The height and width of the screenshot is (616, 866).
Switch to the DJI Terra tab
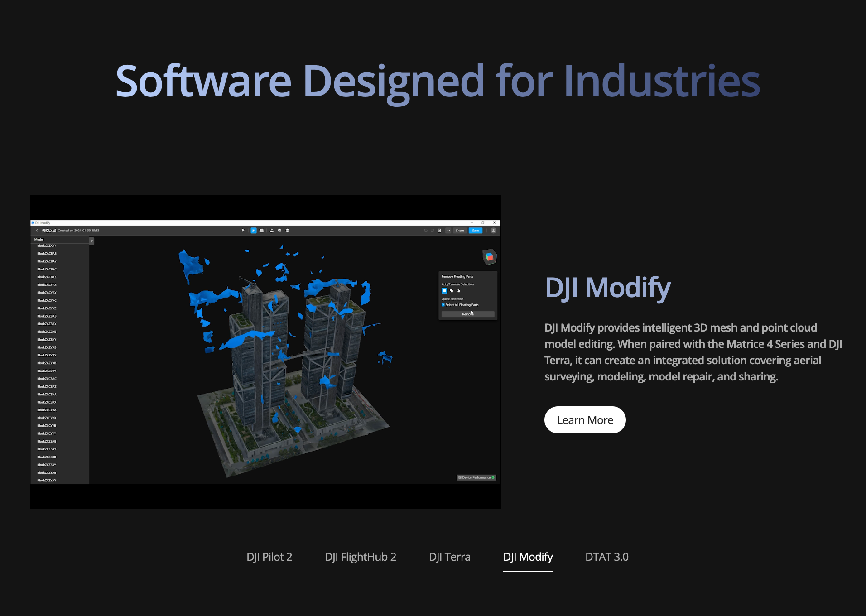coord(450,557)
